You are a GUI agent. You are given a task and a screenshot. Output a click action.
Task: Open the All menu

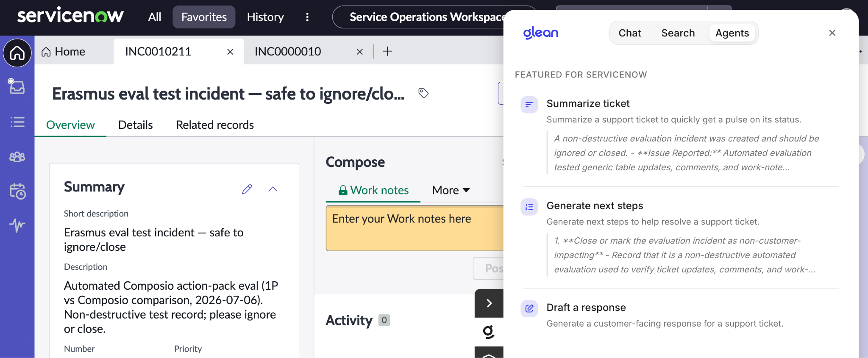click(x=155, y=17)
